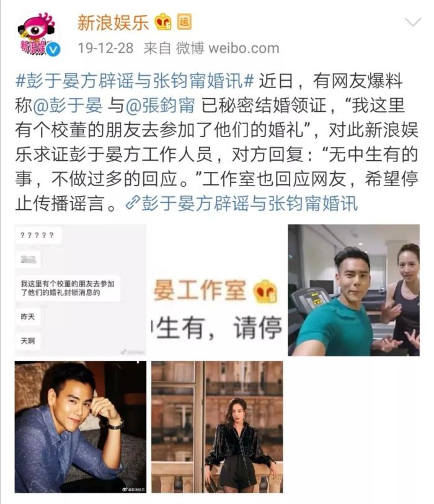View the man in blue shirt photo

81,427
